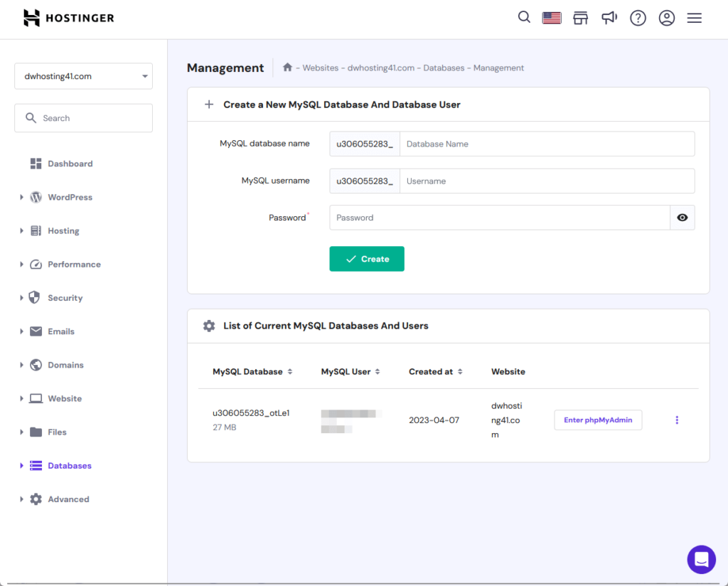The height and width of the screenshot is (586, 728).
Task: Expand the Emails section arrow
Action: [x=21, y=331]
